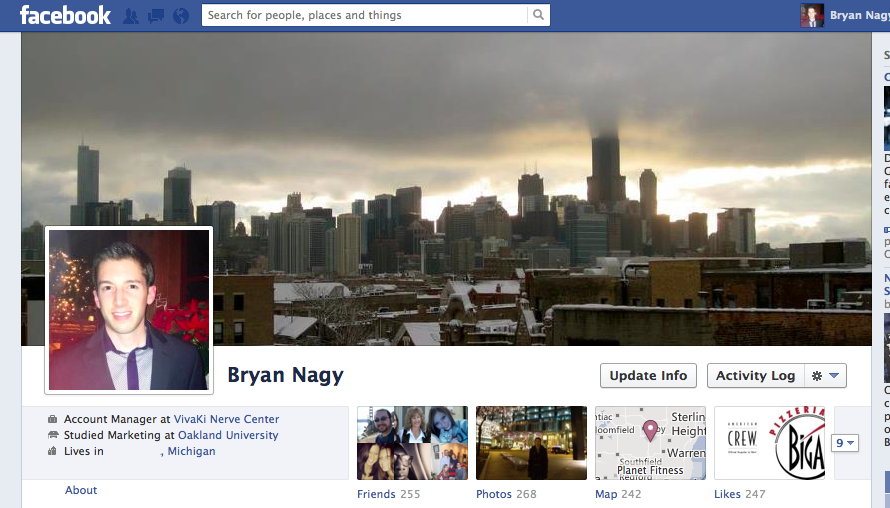
Task: Click the graduation icon beside Studied Marketing
Action: [52, 436]
